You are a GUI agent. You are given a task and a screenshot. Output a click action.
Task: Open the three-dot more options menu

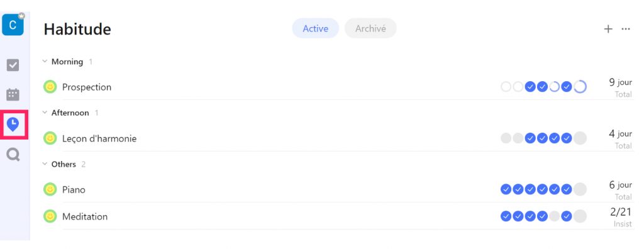[x=626, y=29]
